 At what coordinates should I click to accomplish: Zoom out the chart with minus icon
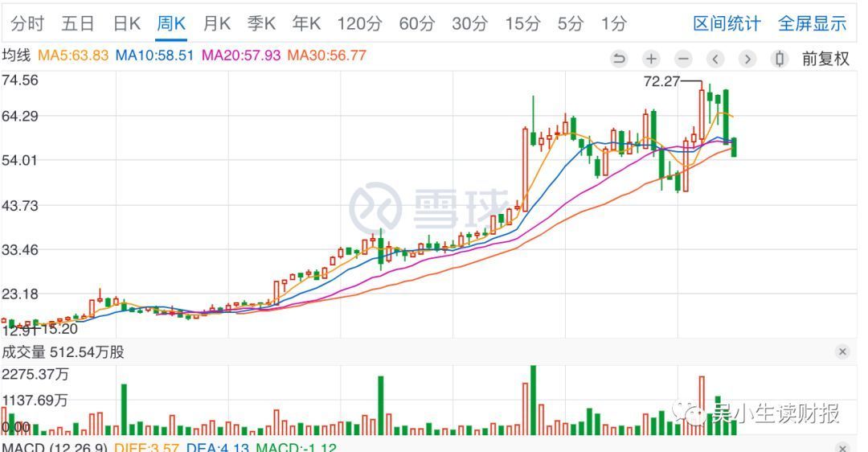click(x=683, y=59)
